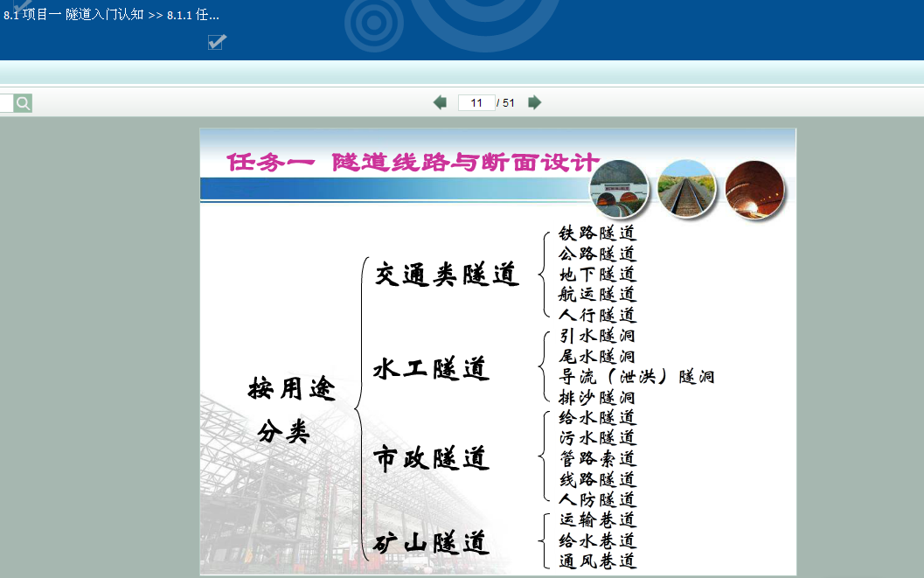924x578 pixels.
Task: Advance to the next slide page
Action: pos(535,102)
